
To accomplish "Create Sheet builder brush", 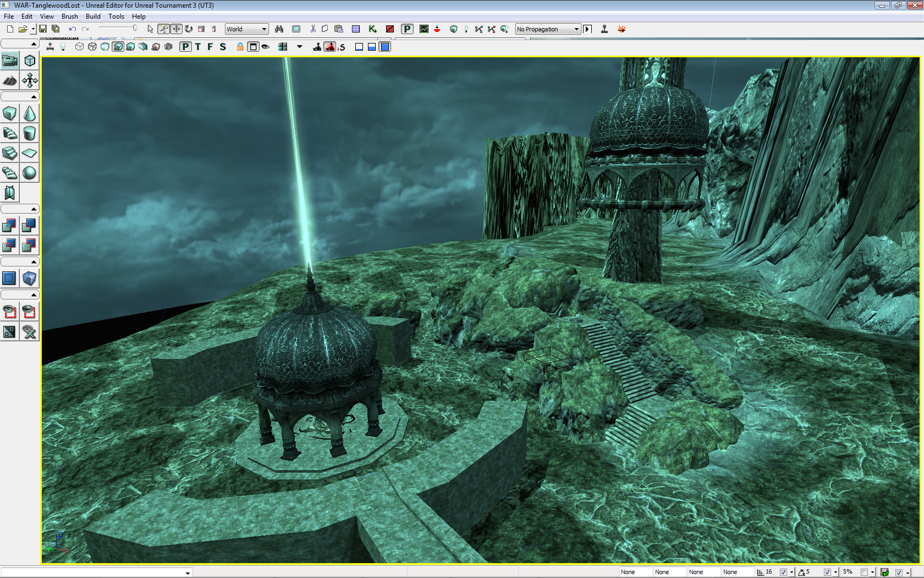I will pyautogui.click(x=30, y=154).
